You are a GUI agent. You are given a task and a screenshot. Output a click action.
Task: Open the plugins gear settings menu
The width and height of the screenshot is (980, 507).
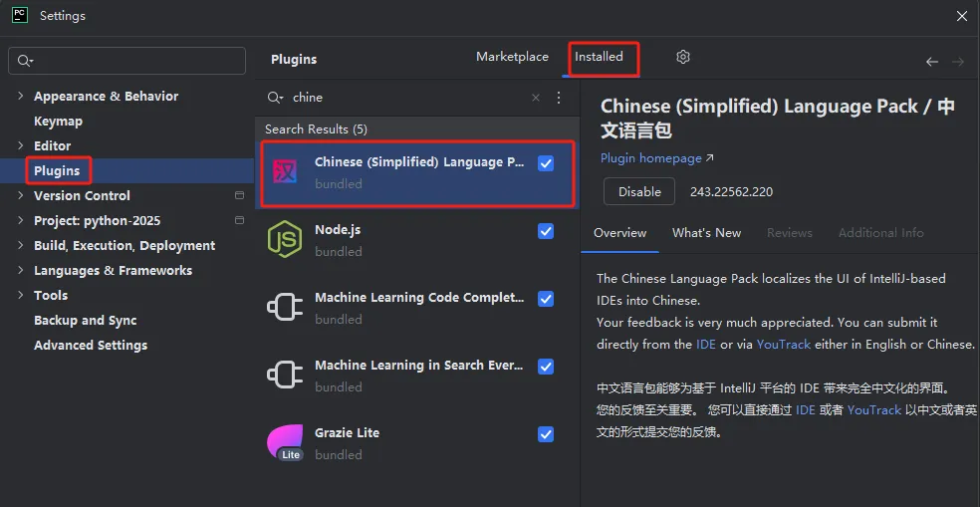coord(683,57)
